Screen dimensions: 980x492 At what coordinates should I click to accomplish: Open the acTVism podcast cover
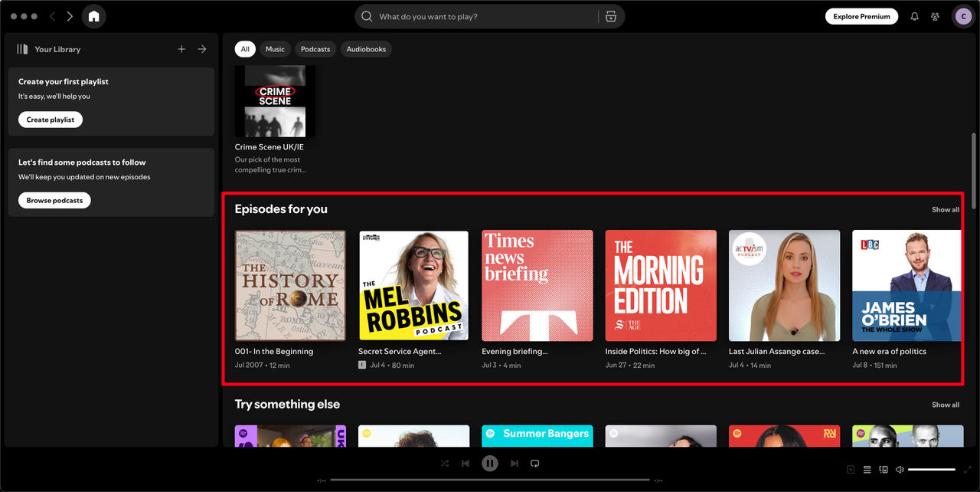pyautogui.click(x=784, y=286)
